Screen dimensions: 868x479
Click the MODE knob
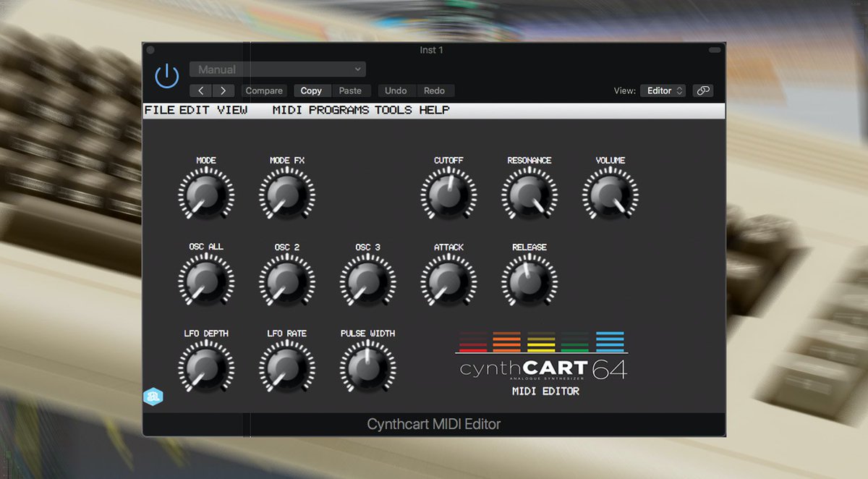coord(206,194)
